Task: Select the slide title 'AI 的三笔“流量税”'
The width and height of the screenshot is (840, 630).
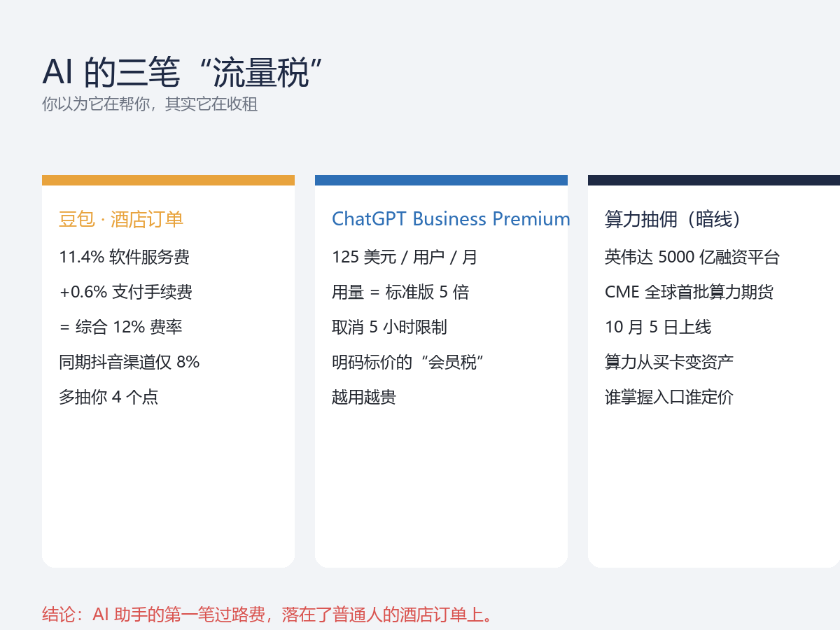Action: [x=183, y=72]
